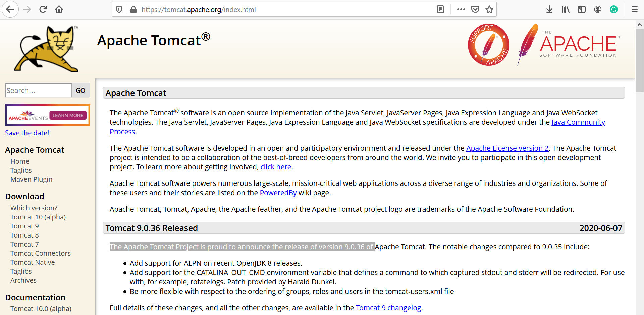Save page to Pocket
This screenshot has width=644, height=315.
pos(475,9)
